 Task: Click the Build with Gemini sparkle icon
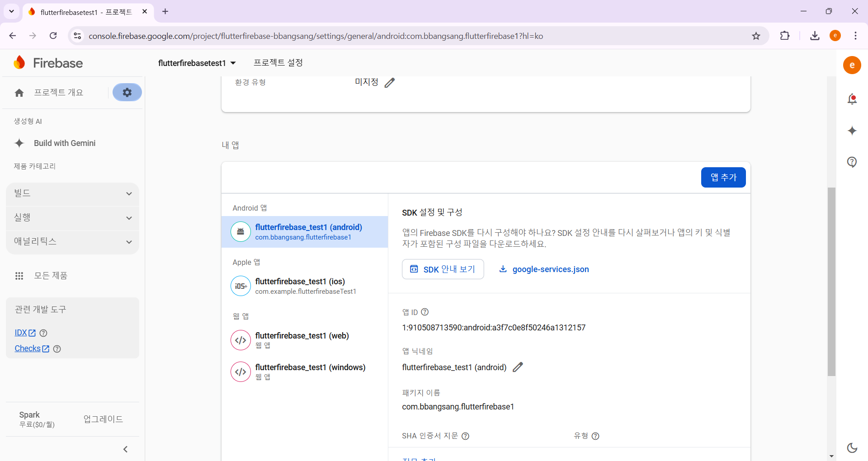pos(19,143)
